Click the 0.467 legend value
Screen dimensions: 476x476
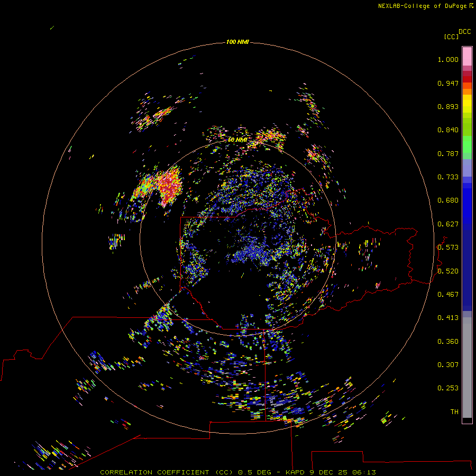click(448, 295)
